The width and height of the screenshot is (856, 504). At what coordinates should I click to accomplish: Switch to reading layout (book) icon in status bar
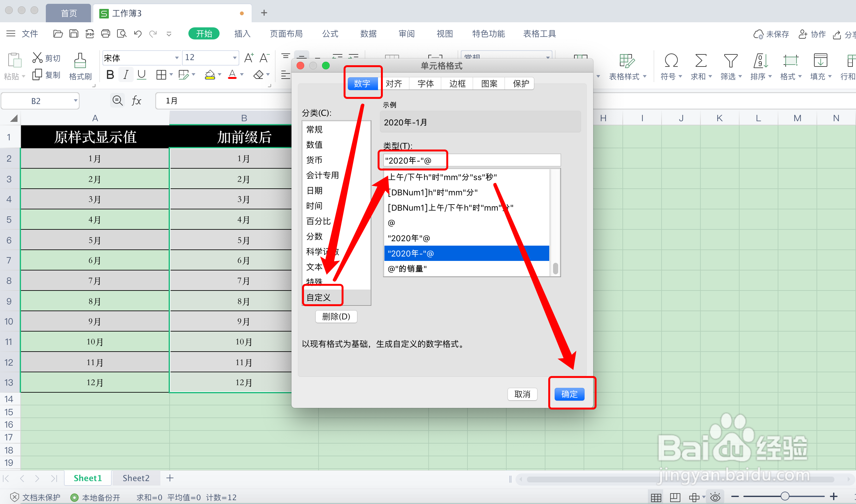coord(675,498)
